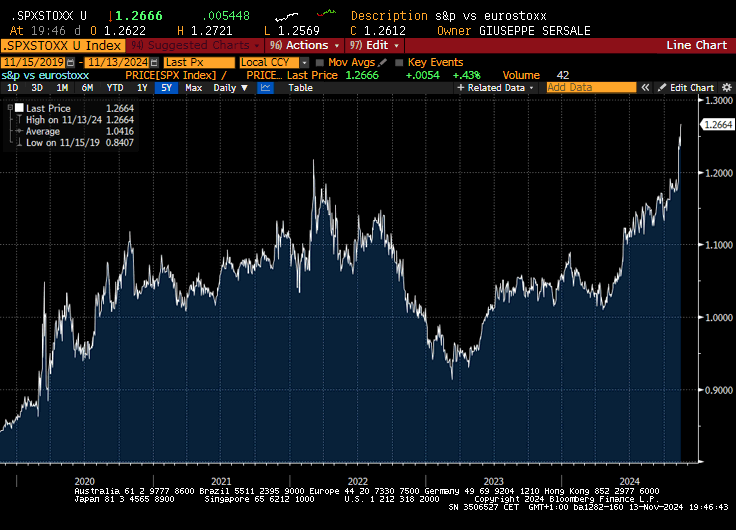Click the 2020 x-axis year label

(x=84, y=481)
